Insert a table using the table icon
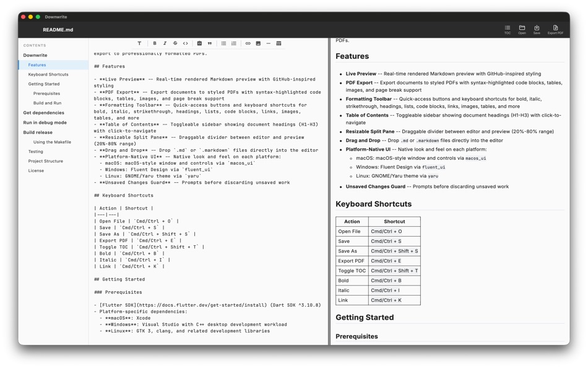 click(279, 43)
